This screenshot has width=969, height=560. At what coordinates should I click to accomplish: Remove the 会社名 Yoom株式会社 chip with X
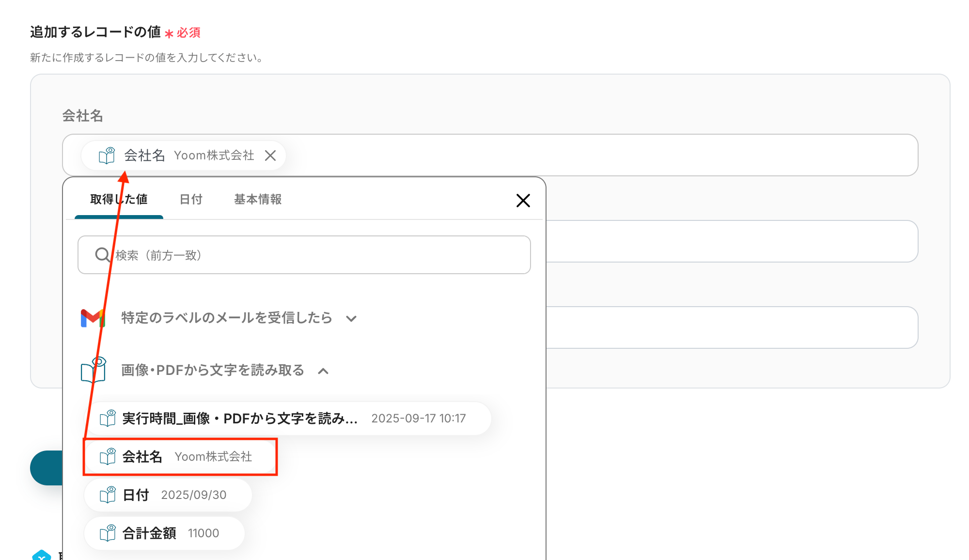(x=270, y=156)
